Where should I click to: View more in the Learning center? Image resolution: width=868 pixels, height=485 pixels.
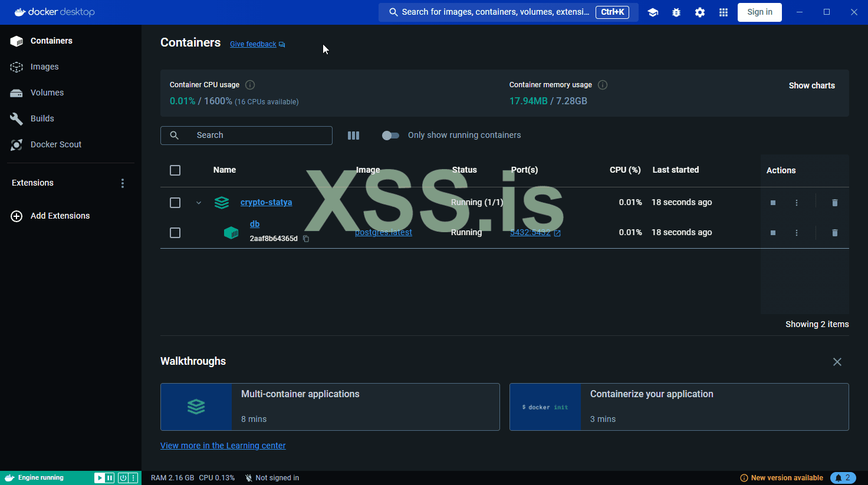point(223,446)
